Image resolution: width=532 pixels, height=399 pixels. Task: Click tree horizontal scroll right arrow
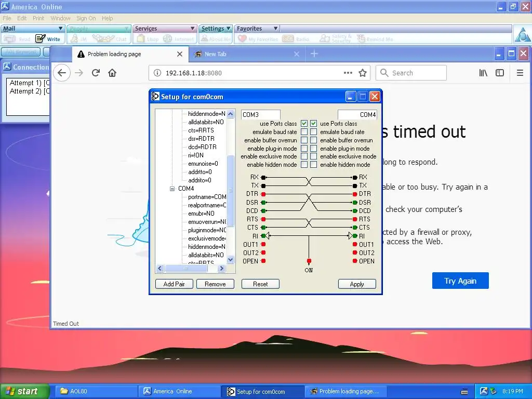pos(221,269)
